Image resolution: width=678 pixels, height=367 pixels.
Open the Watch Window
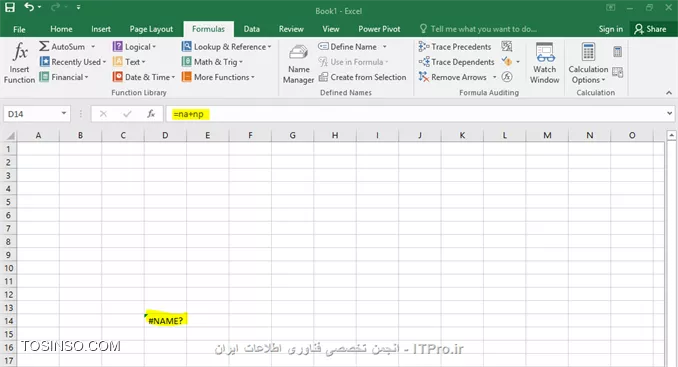(544, 63)
